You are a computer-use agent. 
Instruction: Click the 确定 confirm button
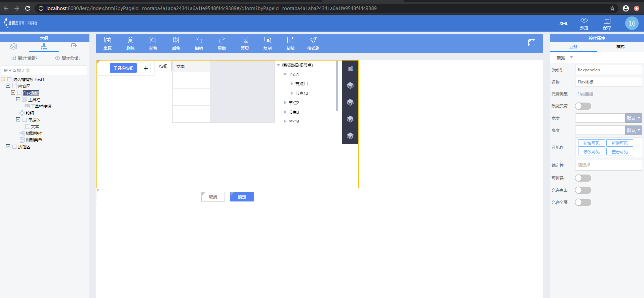coord(242,197)
